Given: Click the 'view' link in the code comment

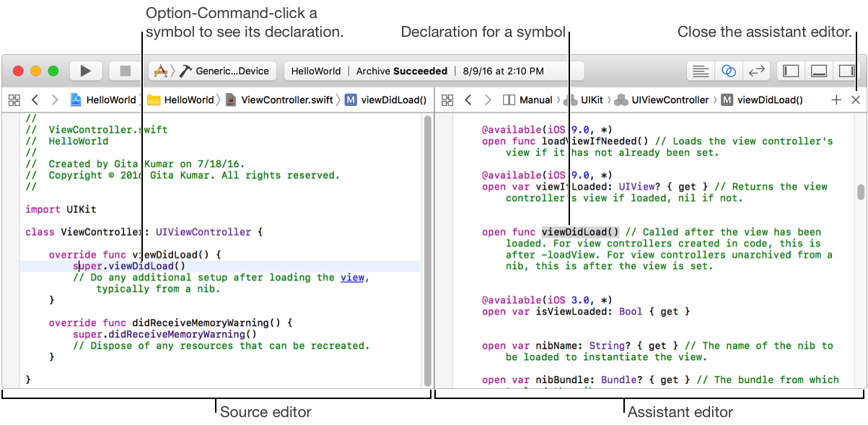Looking at the screenshot, I should 352,277.
